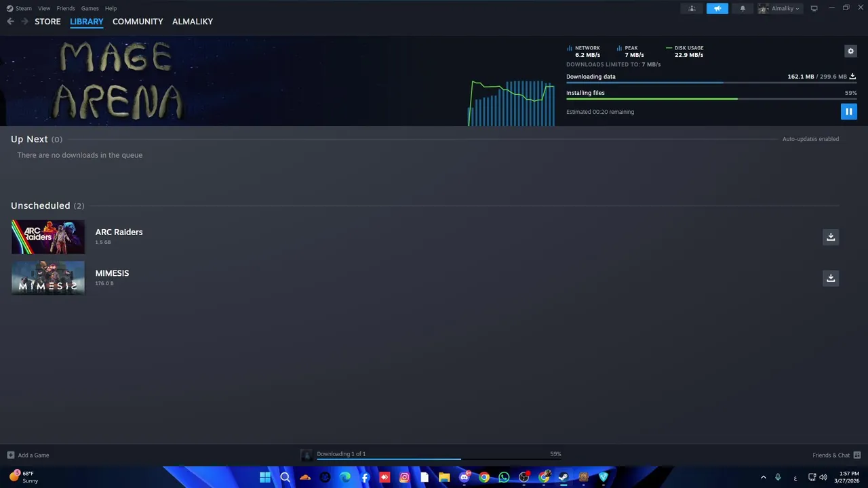Open Facebook from taskbar

365,477
